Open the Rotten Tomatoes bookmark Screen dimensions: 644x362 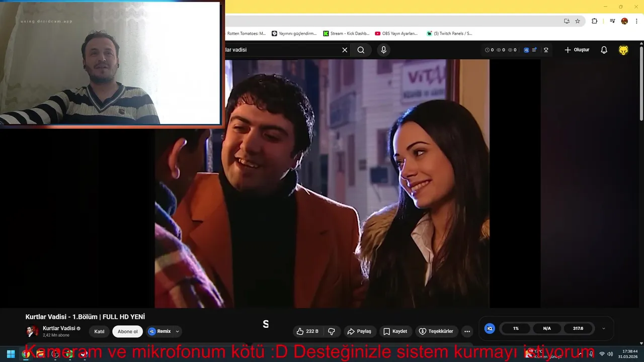click(x=247, y=34)
